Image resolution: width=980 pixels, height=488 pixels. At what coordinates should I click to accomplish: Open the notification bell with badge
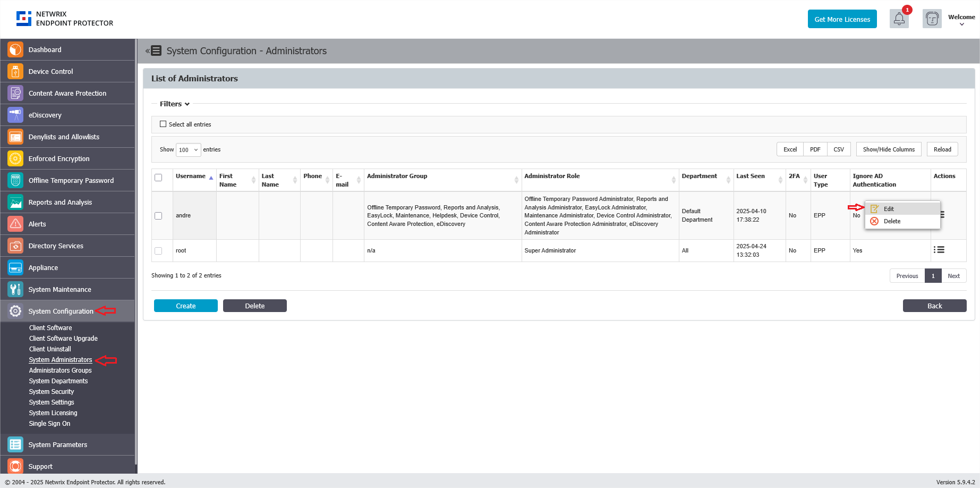tap(899, 19)
